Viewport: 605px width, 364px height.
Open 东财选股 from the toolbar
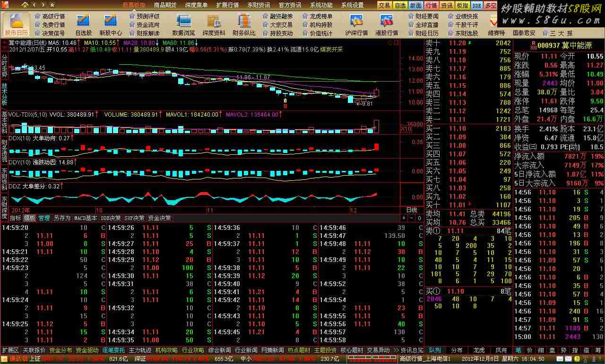[x=463, y=33]
